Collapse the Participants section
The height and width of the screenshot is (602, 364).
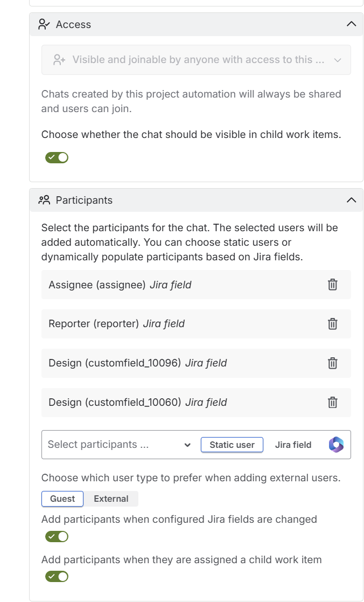(351, 200)
